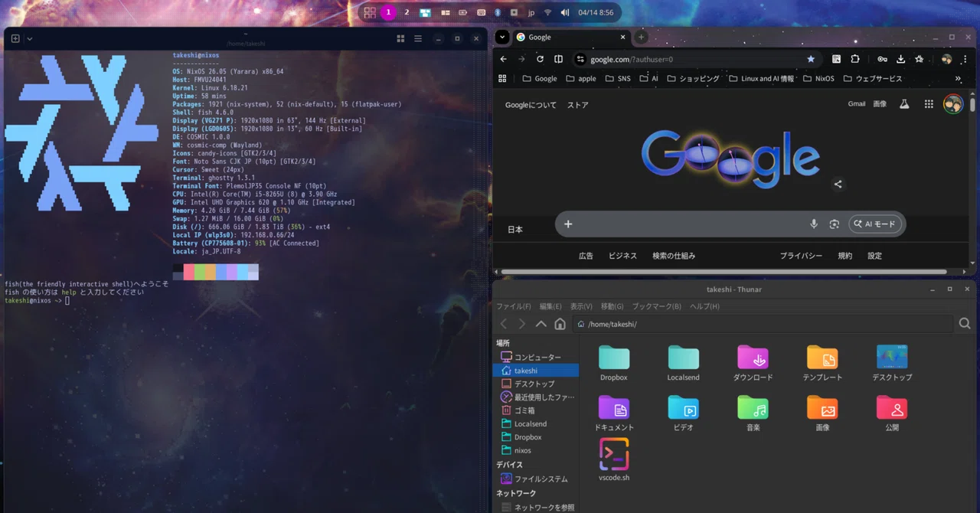Open the workspaces overview grid in the panel
Viewport: 980px width, 513px height.
tap(370, 12)
